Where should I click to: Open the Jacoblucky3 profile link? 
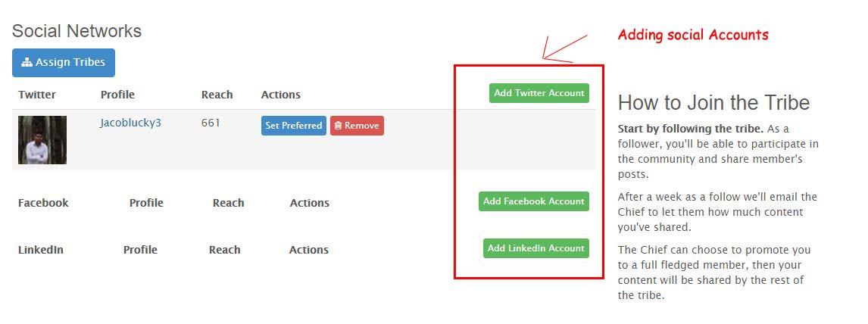click(130, 123)
